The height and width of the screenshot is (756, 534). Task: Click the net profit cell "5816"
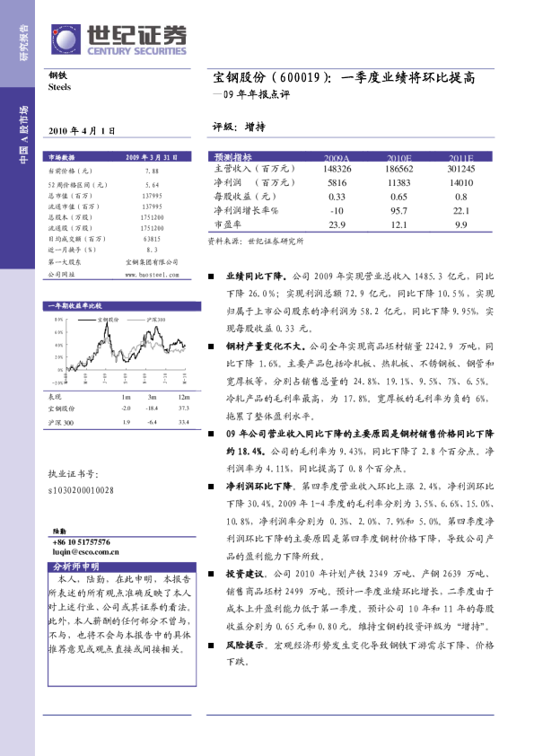(x=337, y=183)
